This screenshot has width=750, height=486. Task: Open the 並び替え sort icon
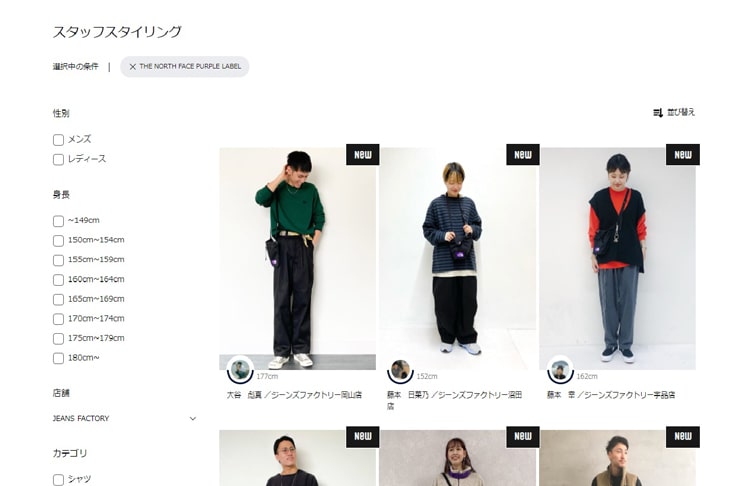click(x=658, y=112)
